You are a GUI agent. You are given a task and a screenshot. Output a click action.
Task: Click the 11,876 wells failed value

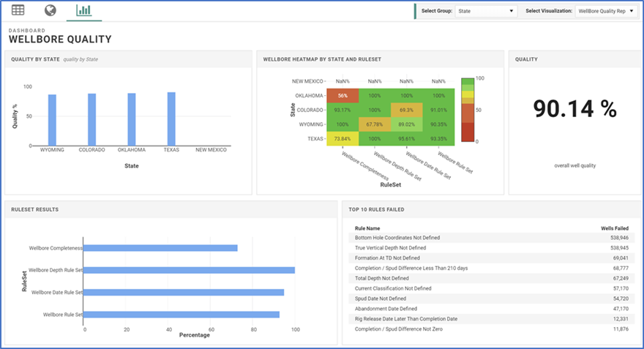tap(621, 329)
